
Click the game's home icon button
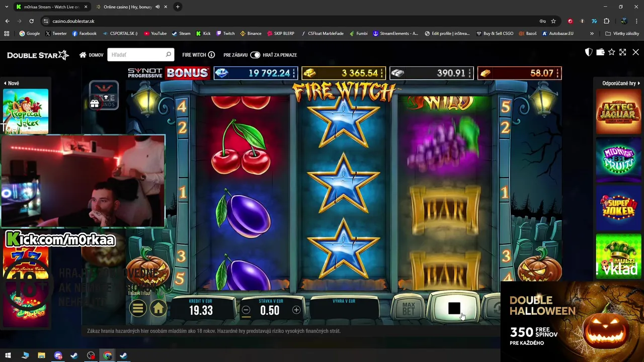(x=158, y=309)
